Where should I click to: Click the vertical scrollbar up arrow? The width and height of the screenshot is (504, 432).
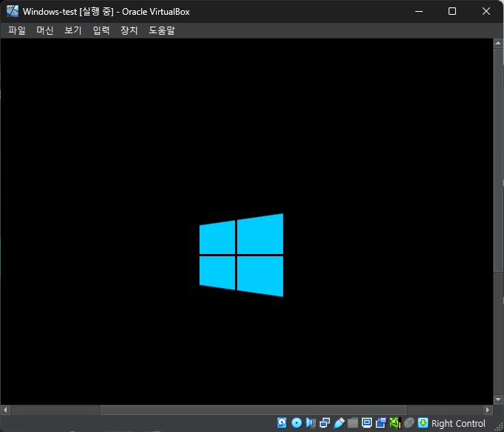(x=498, y=43)
